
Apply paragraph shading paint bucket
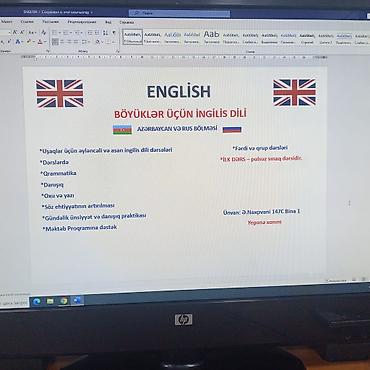(98, 42)
